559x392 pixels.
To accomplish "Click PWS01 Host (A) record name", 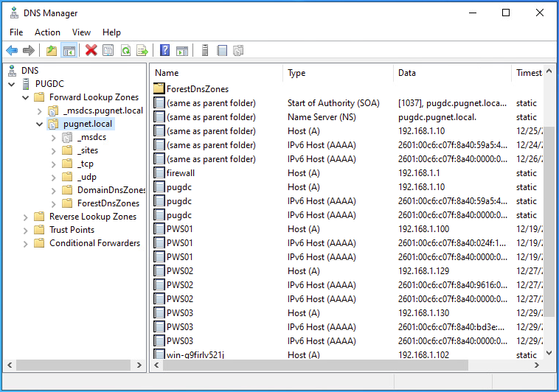I will pos(180,228).
